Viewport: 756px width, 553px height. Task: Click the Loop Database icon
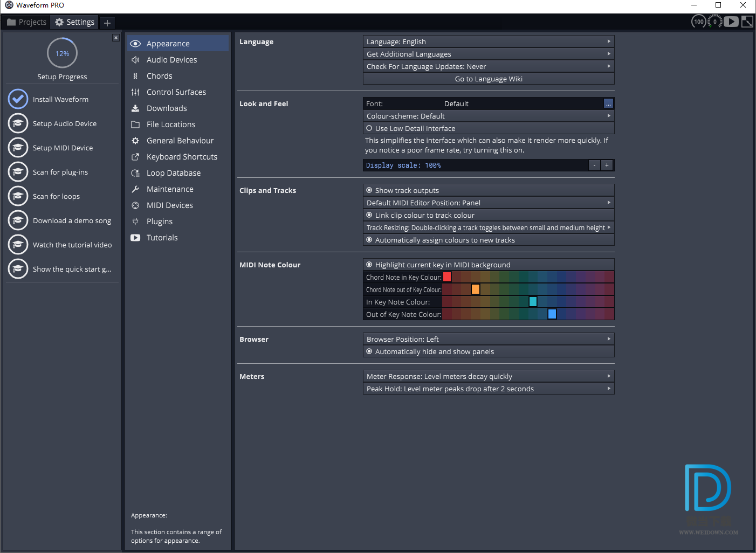[x=135, y=173]
